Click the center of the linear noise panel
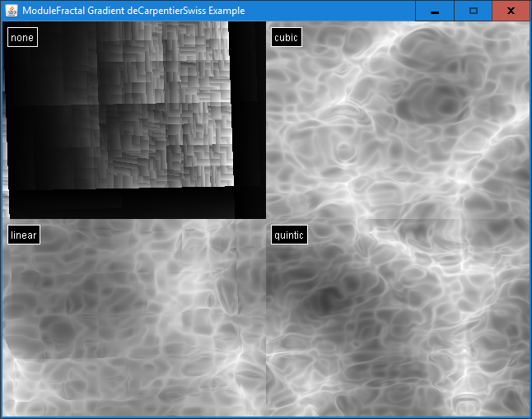 coord(134,317)
